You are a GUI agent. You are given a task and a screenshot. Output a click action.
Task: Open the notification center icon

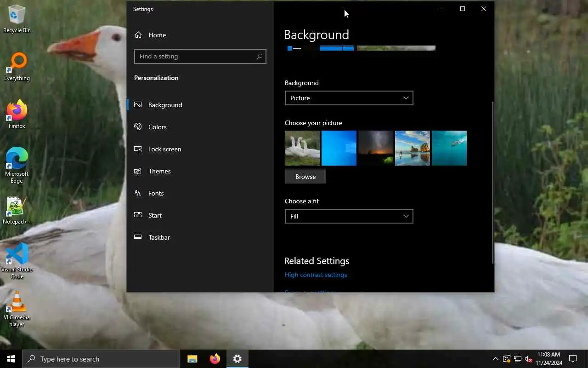[x=573, y=359]
